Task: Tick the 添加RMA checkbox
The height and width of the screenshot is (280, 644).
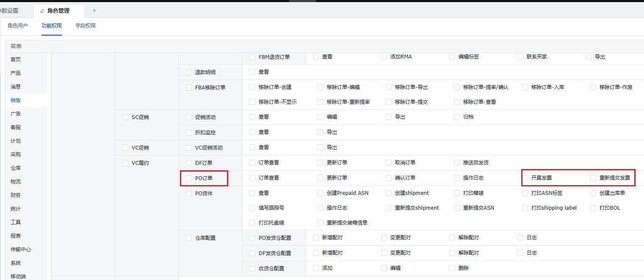Action: coord(384,57)
